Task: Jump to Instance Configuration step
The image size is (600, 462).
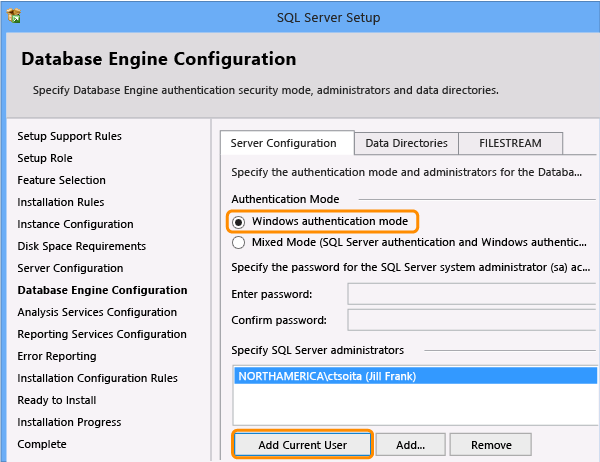Action: (x=75, y=224)
